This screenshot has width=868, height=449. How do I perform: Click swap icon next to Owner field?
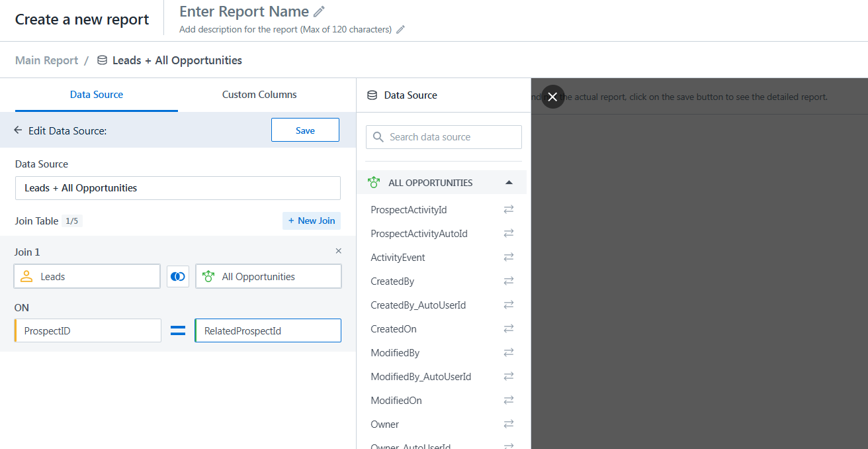(508, 424)
